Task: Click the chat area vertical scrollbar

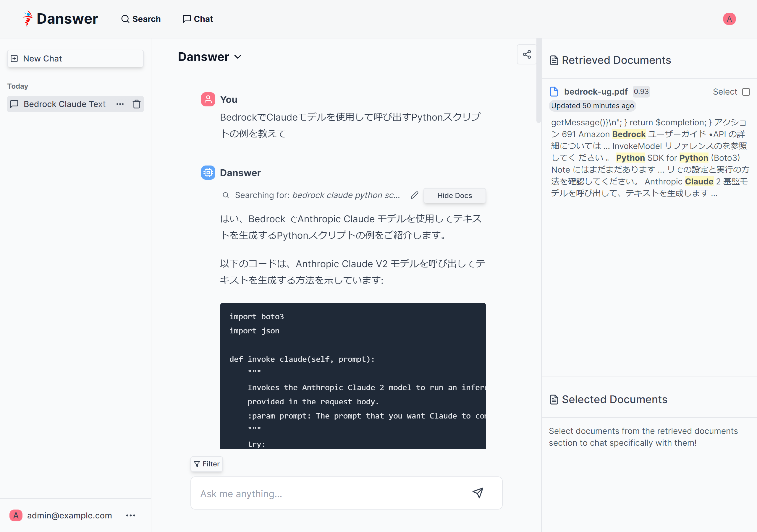Action: tap(538, 81)
